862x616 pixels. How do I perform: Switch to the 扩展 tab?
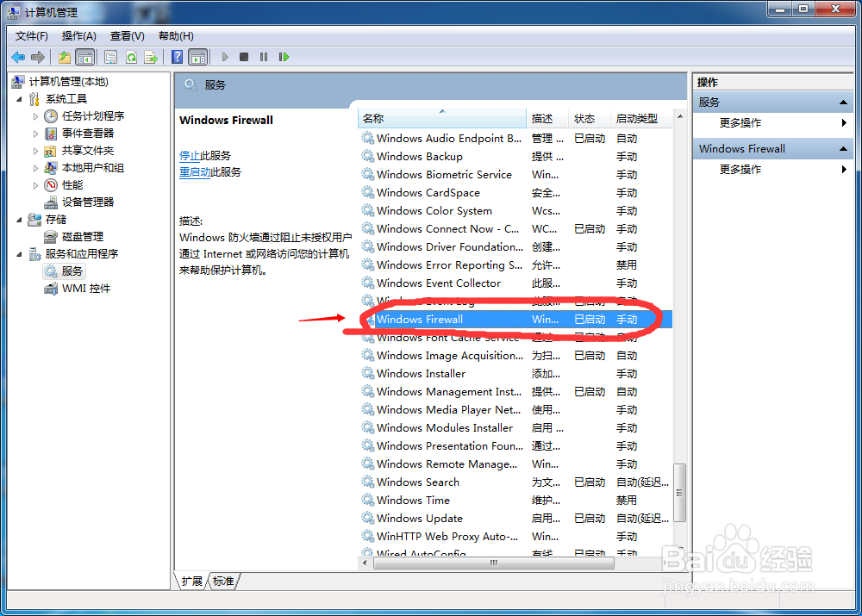(192, 582)
